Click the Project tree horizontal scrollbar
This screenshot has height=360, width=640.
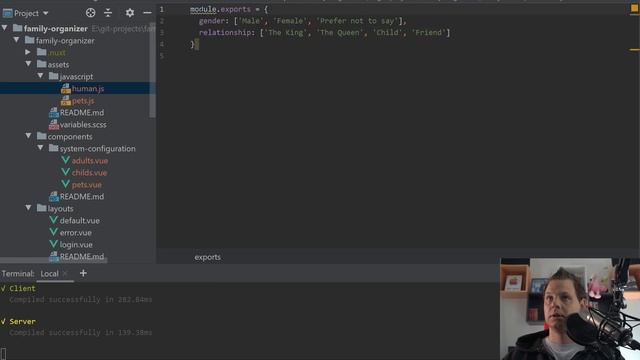[x=54, y=260]
